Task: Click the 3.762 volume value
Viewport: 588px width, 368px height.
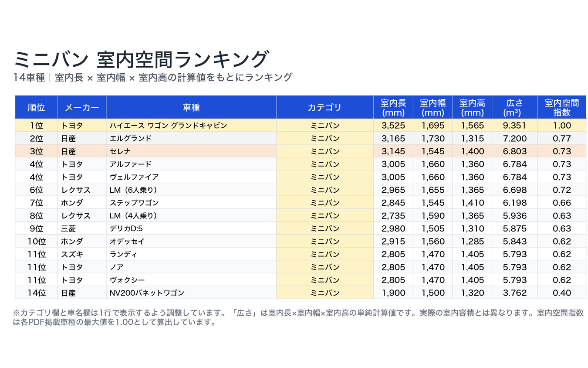Action: pos(515,293)
